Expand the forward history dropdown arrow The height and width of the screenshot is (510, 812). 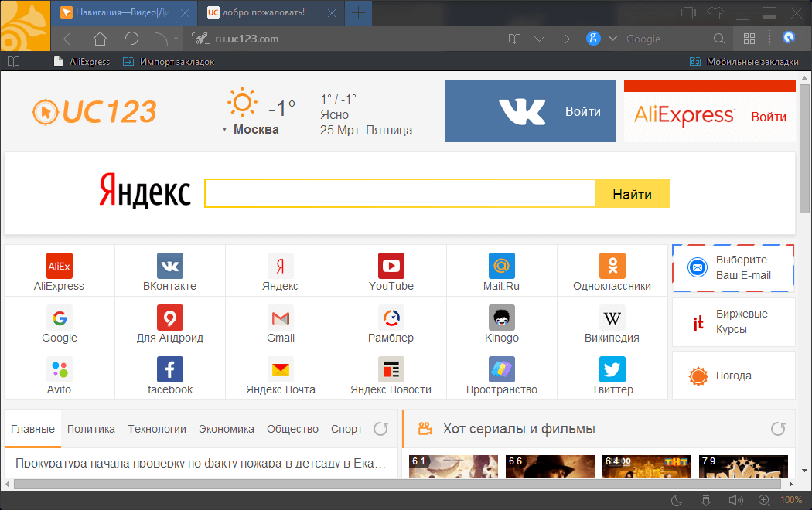176,39
